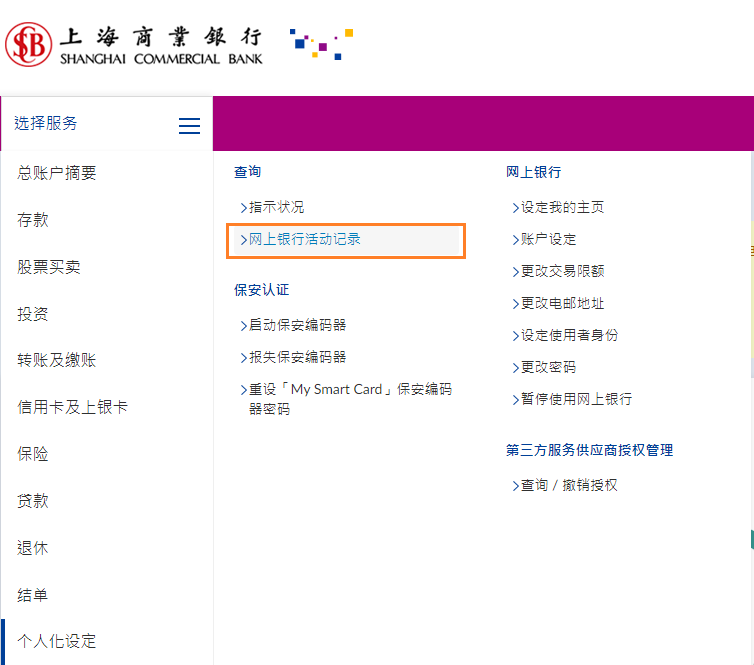
Task: Click 启动保安编码器 link
Action: tap(297, 325)
